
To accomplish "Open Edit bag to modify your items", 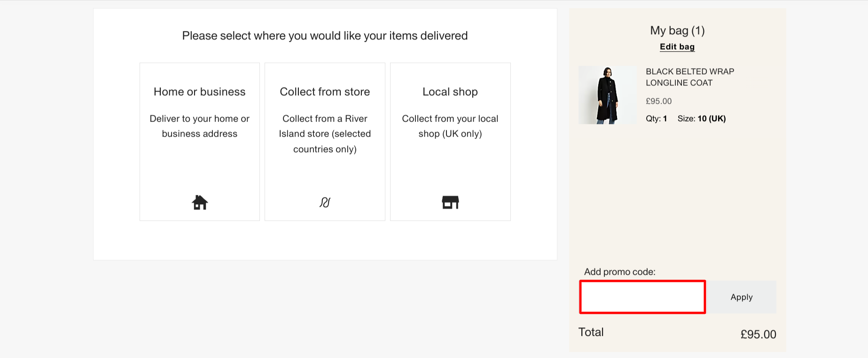I will pyautogui.click(x=677, y=47).
